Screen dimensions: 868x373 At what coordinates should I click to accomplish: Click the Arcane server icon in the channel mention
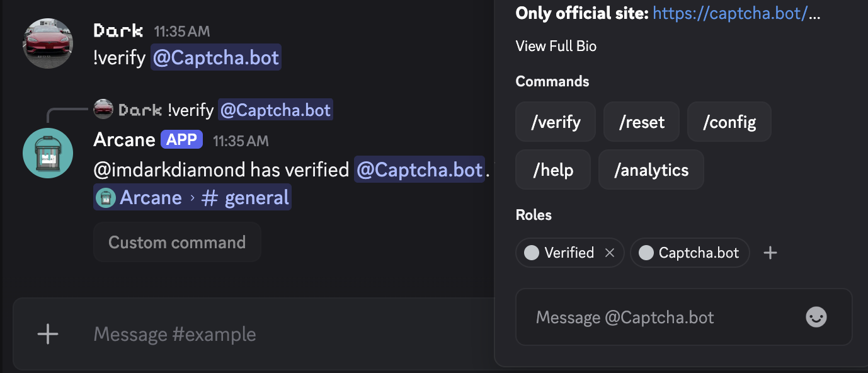pos(105,197)
